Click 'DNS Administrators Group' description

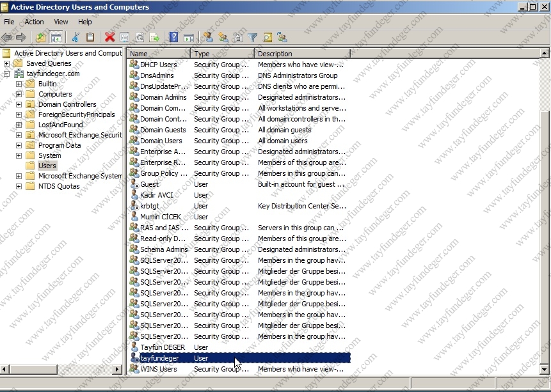click(x=298, y=75)
